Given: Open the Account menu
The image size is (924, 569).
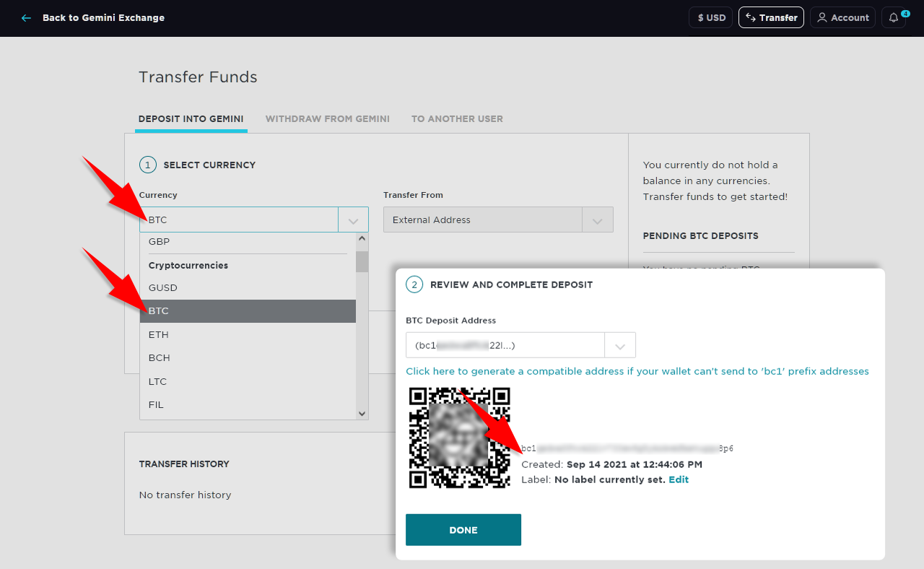Looking at the screenshot, I should coord(842,18).
